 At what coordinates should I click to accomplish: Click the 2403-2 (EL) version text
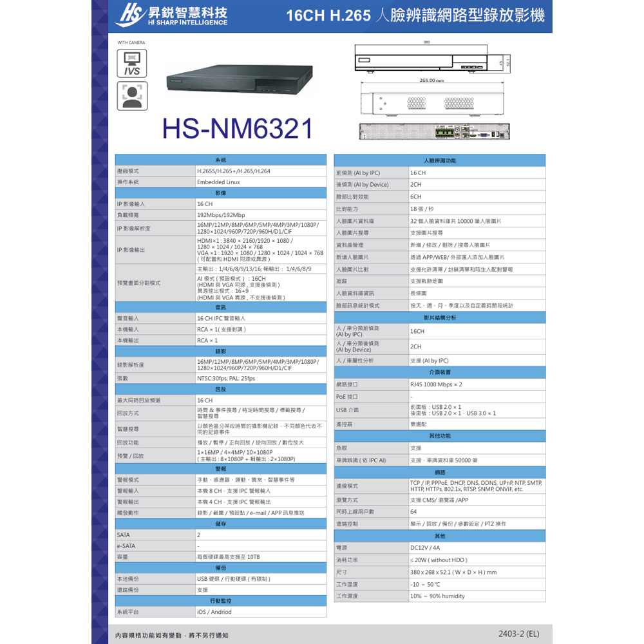click(518, 634)
